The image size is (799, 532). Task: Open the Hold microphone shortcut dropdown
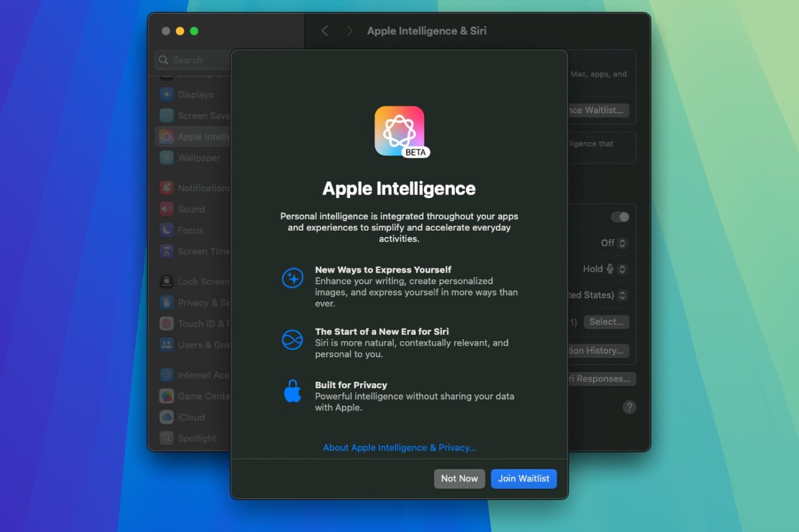[605, 269]
